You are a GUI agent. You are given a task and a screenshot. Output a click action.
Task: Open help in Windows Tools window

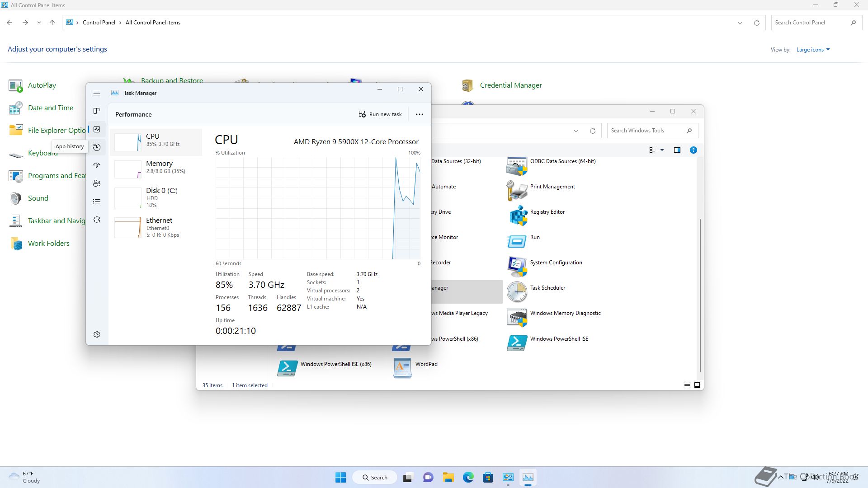(x=693, y=150)
